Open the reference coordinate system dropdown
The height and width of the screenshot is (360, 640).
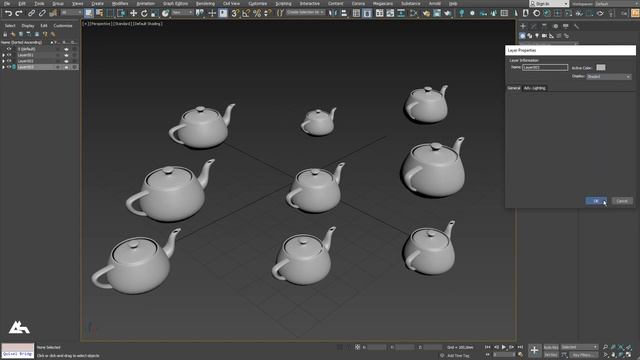click(182, 13)
